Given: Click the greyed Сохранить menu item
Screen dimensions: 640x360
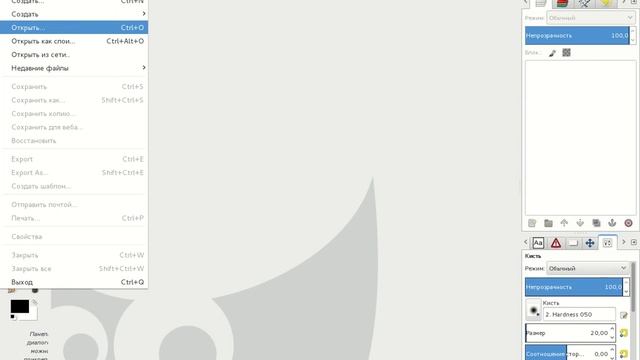Looking at the screenshot, I should (74, 87).
